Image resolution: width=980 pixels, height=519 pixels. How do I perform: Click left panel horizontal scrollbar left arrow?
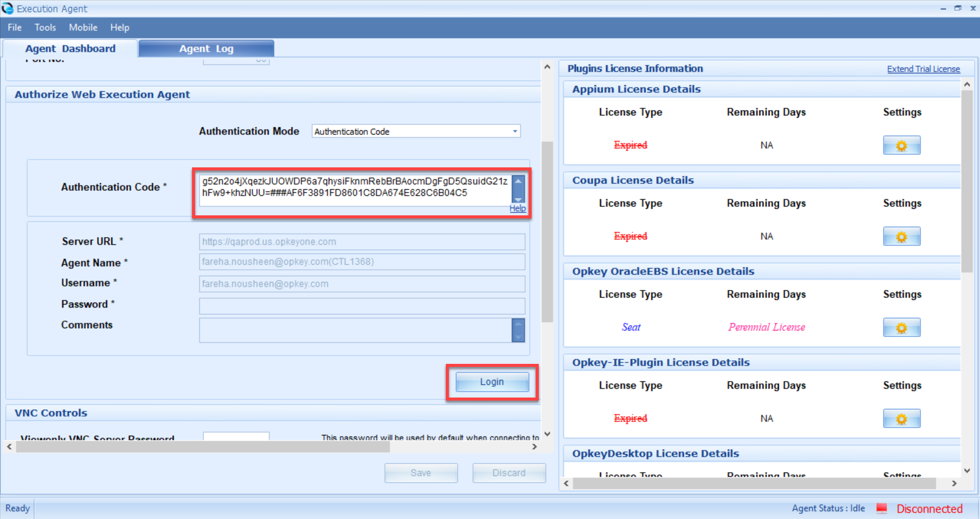point(10,447)
